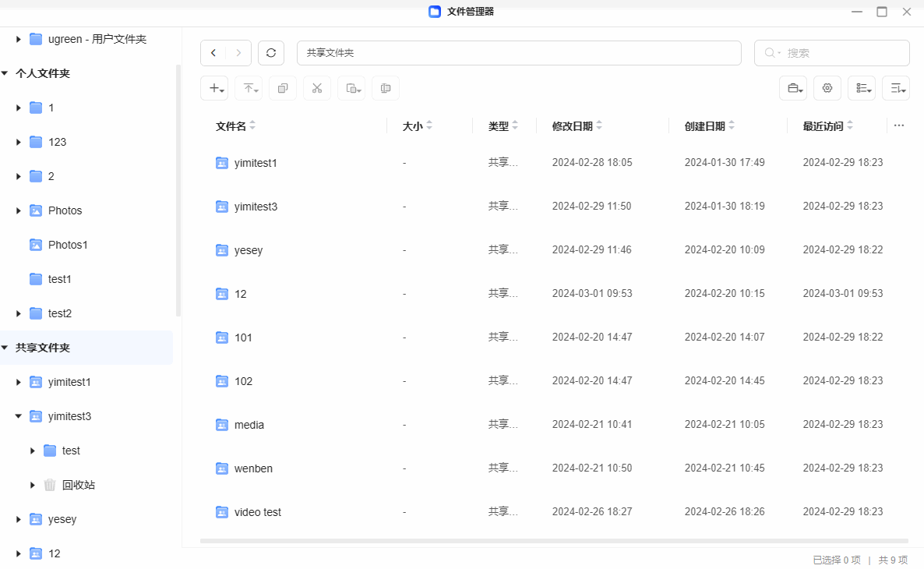Open ugreen - 用户文件夹 folder icon
This screenshot has width=924, height=569.
pyautogui.click(x=36, y=39)
